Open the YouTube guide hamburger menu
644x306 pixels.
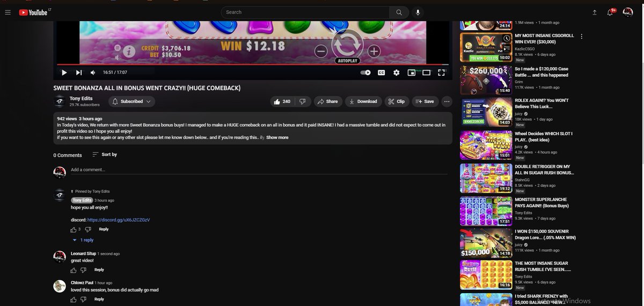(x=8, y=12)
